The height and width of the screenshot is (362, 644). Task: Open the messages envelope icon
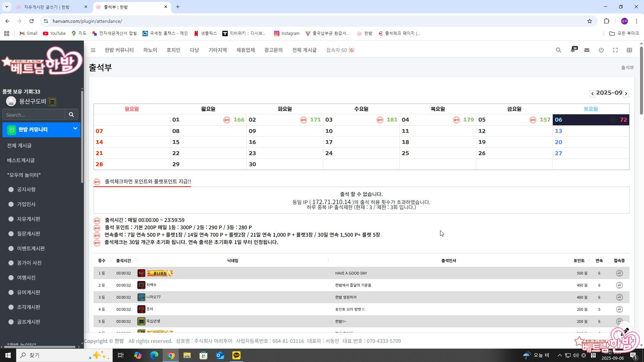tap(587, 50)
